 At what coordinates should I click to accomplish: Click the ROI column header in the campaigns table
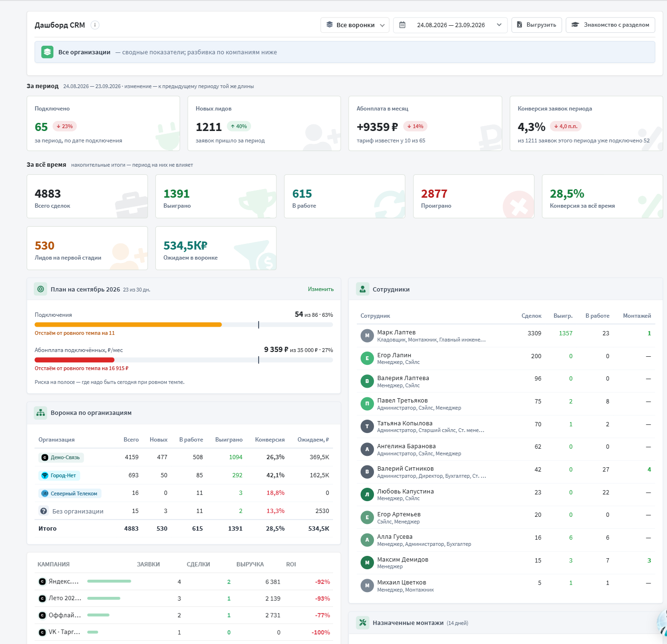(x=291, y=564)
